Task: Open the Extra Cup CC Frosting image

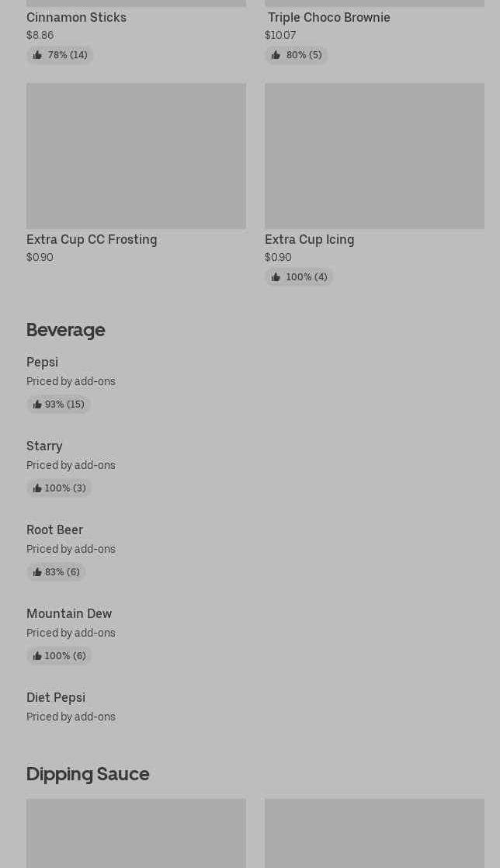Action: pos(136,155)
